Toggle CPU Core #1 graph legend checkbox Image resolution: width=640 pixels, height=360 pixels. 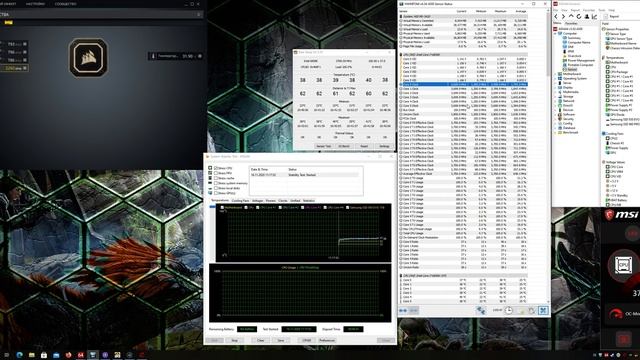258,207
